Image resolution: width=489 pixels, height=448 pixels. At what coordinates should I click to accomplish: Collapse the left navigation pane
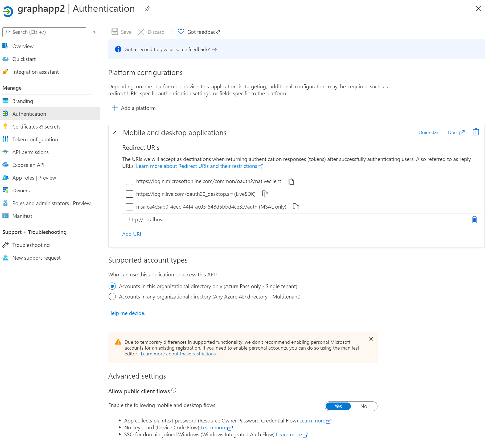94,32
